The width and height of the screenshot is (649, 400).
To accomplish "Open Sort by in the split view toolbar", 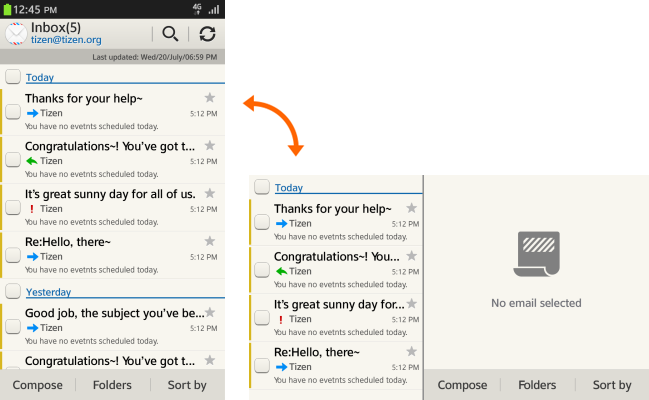I will [611, 385].
